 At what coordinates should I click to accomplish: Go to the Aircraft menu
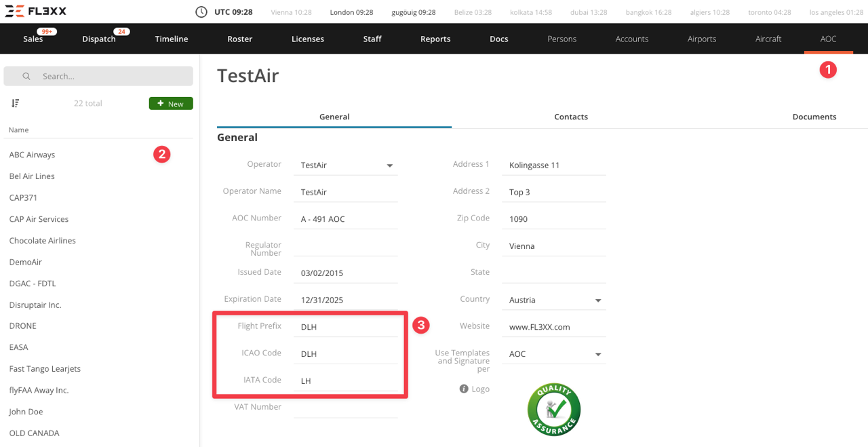(768, 39)
